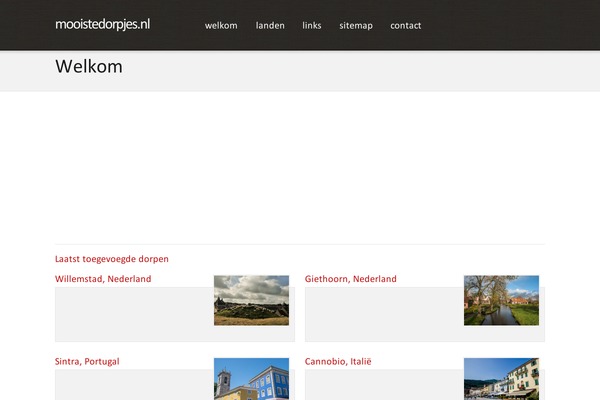
Task: Open the contact page
Action: point(406,26)
